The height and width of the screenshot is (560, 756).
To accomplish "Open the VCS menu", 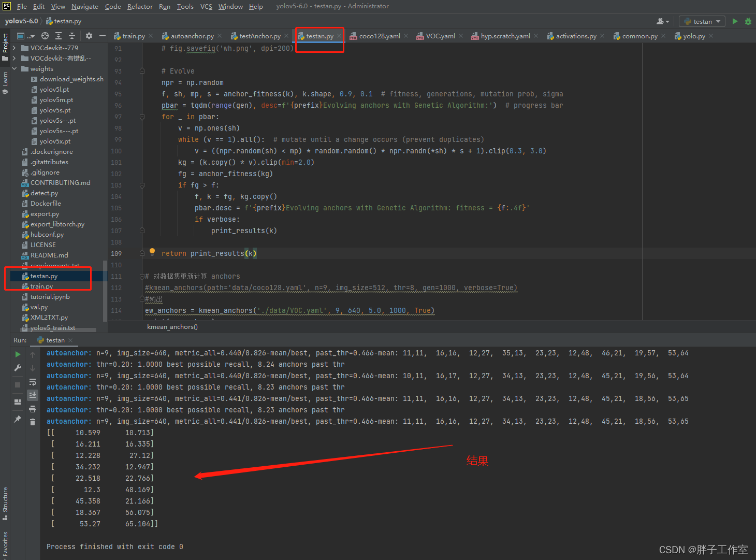I will click(x=206, y=7).
